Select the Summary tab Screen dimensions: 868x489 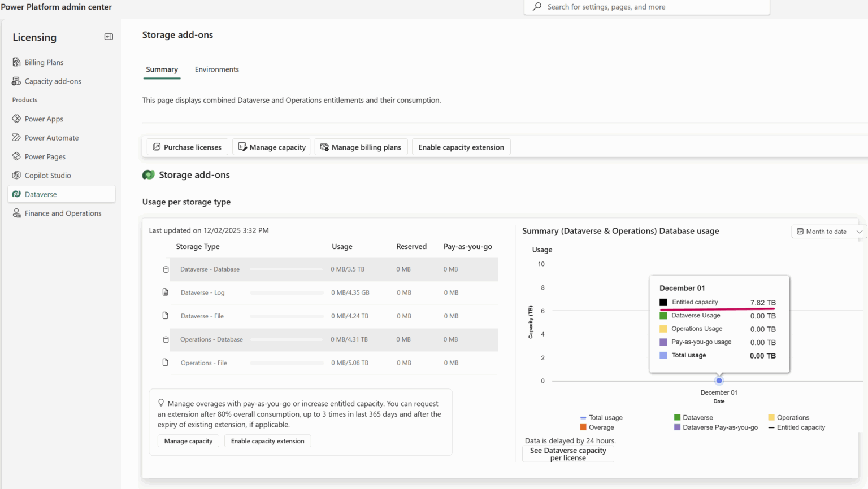coord(162,69)
